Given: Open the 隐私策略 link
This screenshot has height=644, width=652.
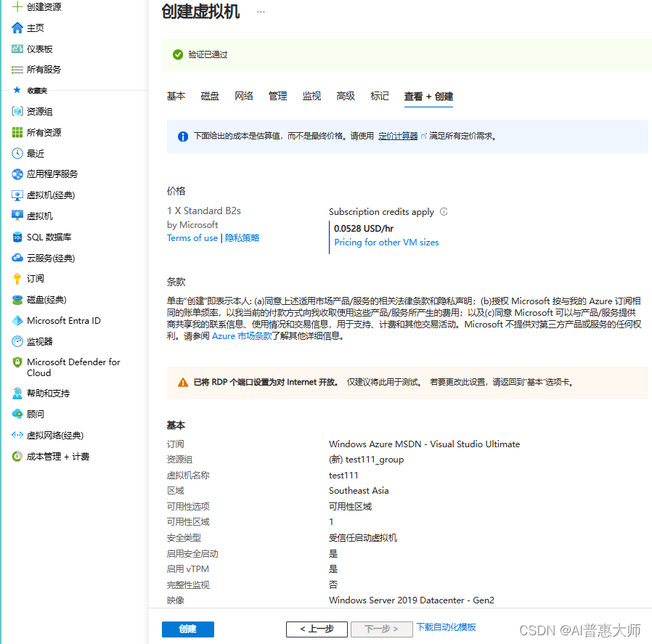Looking at the screenshot, I should point(242,238).
